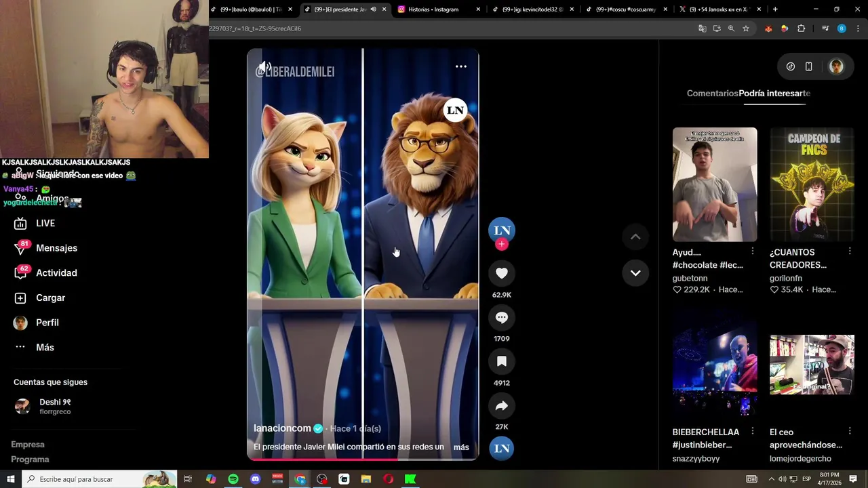Open options for the BIEBERCHELLAA video
This screenshot has width=868, height=488.
coord(752,431)
